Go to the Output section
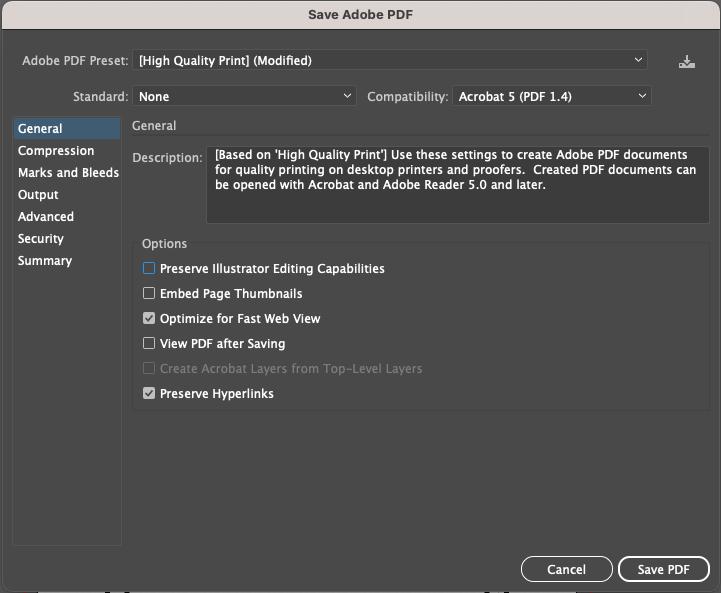The height and width of the screenshot is (593, 721). click(x=38, y=195)
